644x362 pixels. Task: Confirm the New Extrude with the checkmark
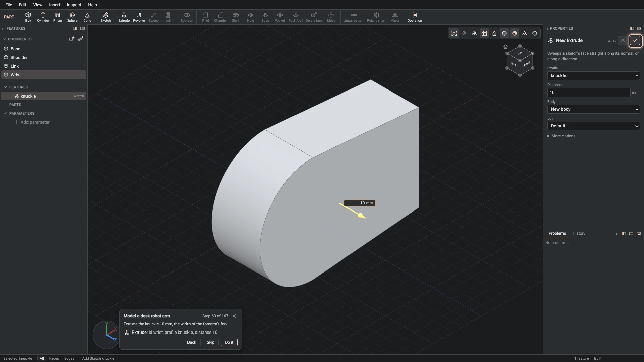(x=635, y=40)
